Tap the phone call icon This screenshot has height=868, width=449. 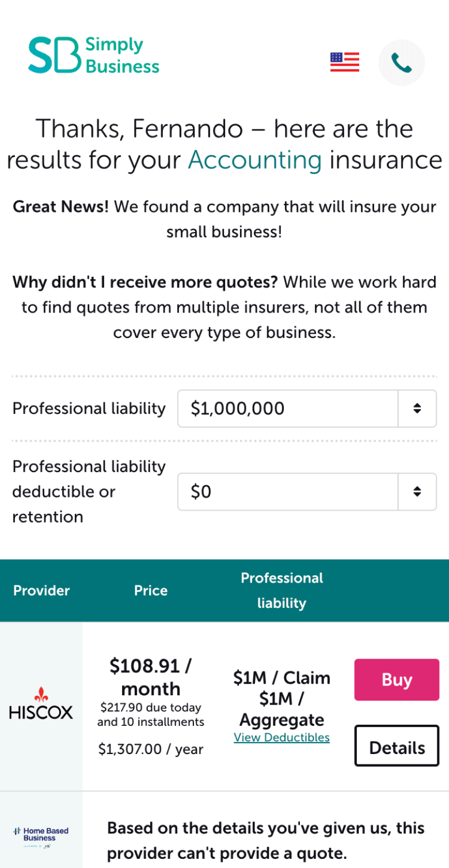(x=401, y=63)
